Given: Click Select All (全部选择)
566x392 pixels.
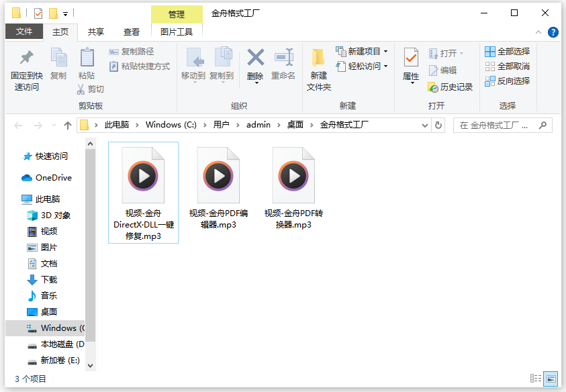Looking at the screenshot, I should click(x=507, y=52).
